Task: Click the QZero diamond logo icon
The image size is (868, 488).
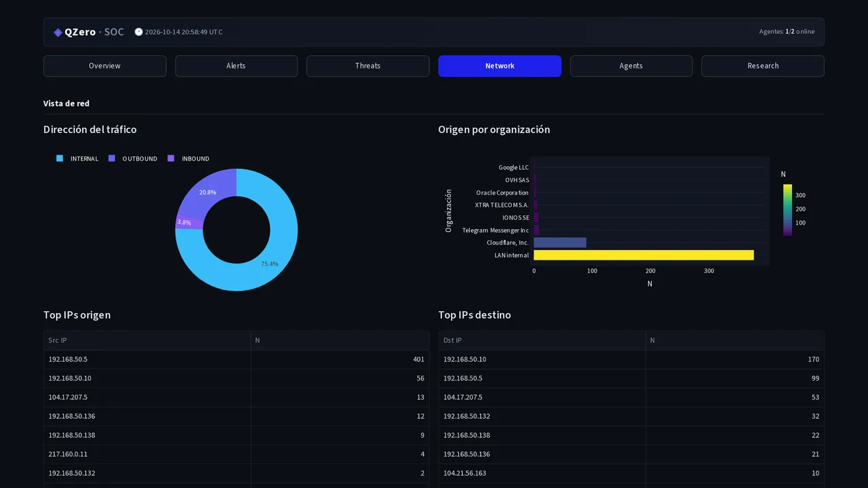Action: 58,32
